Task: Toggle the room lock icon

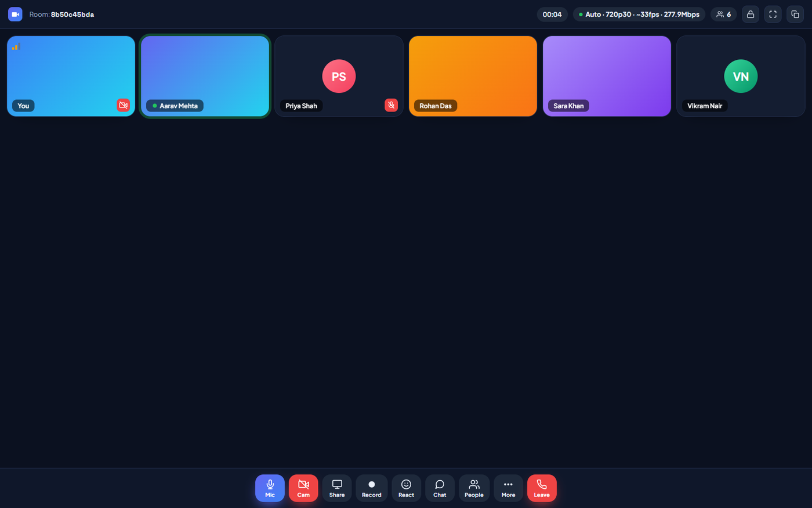Action: 751,15
